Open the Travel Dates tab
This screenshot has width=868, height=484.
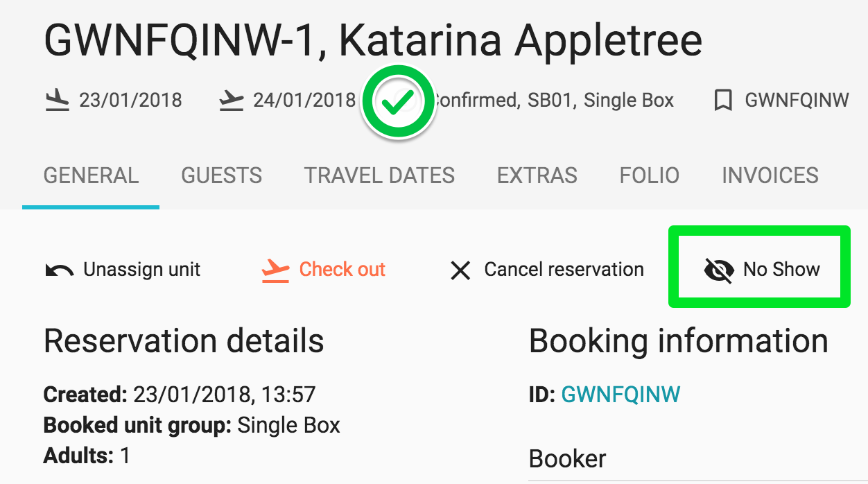379,175
